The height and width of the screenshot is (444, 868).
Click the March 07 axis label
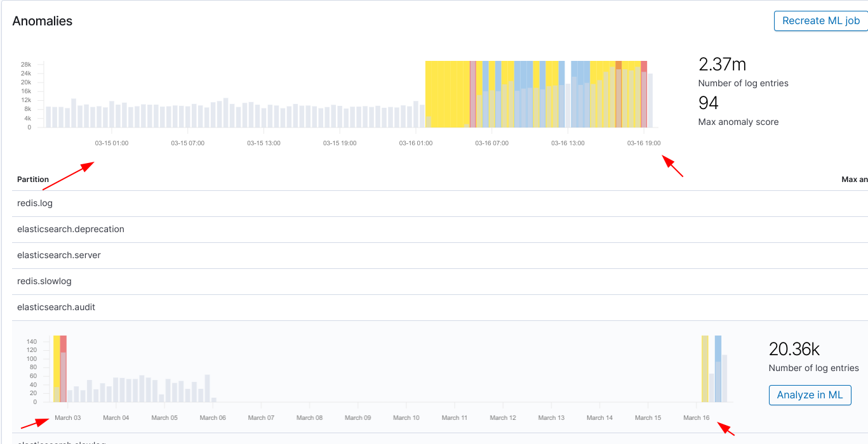point(261,418)
